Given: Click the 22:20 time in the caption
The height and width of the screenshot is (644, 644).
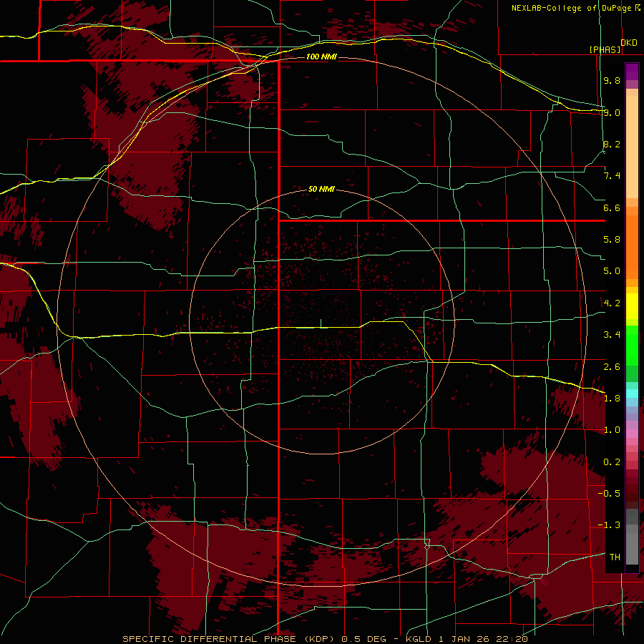Looking at the screenshot, I should [512, 639].
